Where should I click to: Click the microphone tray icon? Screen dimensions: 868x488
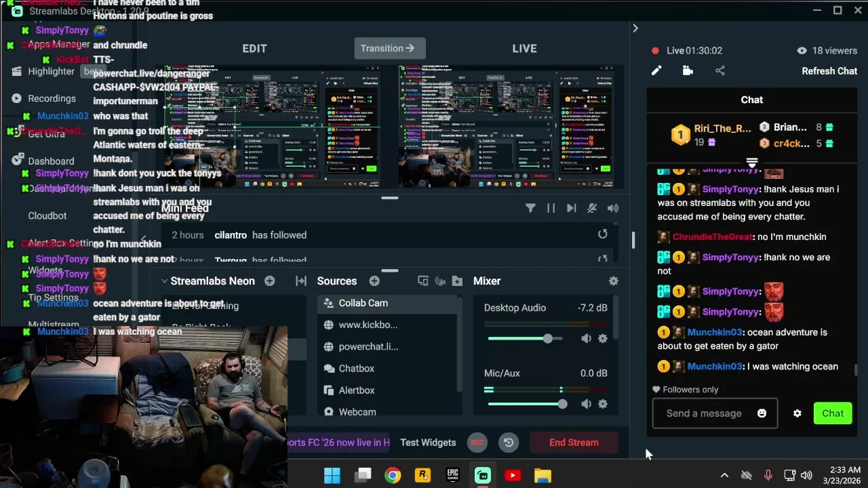[x=768, y=475]
